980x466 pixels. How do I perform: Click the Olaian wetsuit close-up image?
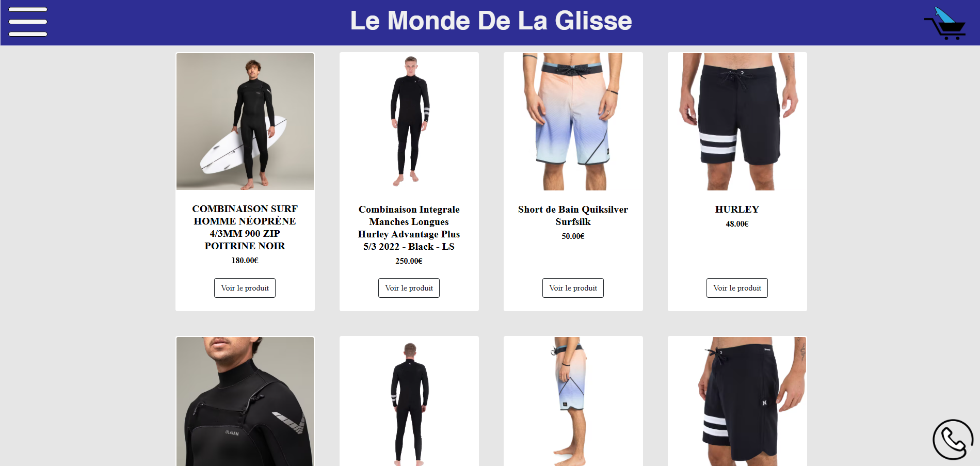245,401
